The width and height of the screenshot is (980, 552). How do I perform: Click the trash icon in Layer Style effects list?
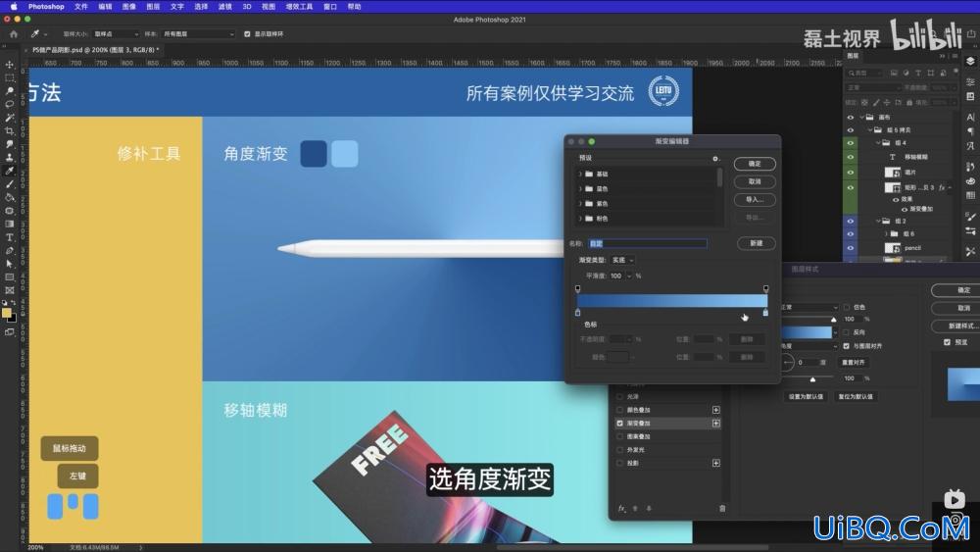click(x=722, y=508)
